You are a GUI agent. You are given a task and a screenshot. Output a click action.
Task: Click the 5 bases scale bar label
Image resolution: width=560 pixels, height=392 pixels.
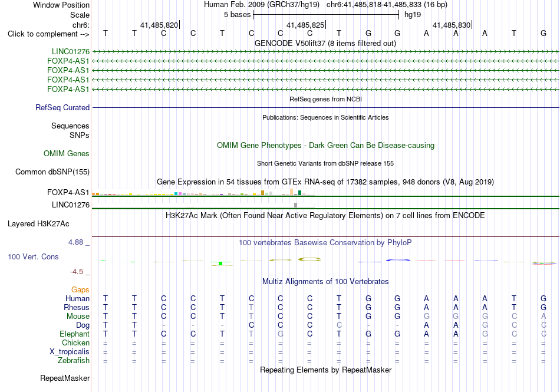[237, 15]
